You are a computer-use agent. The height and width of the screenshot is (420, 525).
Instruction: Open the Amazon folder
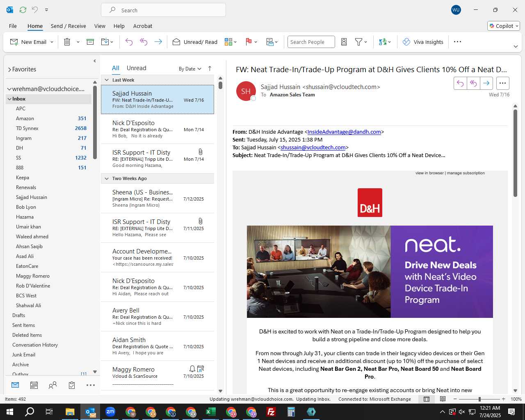(48, 119)
